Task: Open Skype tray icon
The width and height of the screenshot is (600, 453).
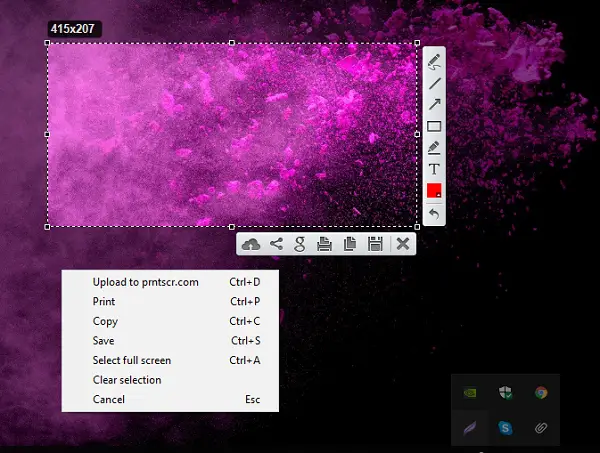Action: pos(505,428)
